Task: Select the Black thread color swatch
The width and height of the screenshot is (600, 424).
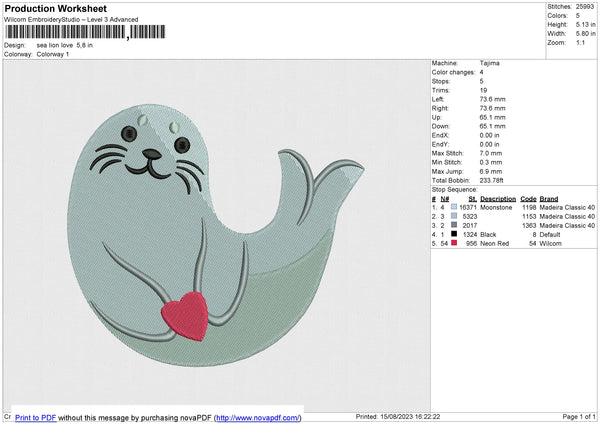Action: pos(454,234)
